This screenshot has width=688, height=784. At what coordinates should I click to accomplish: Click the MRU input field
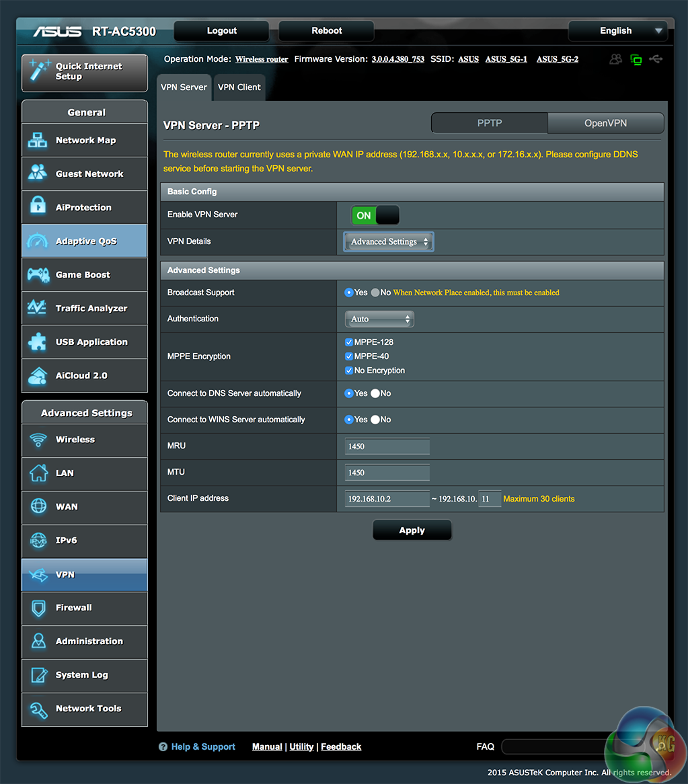coord(387,446)
